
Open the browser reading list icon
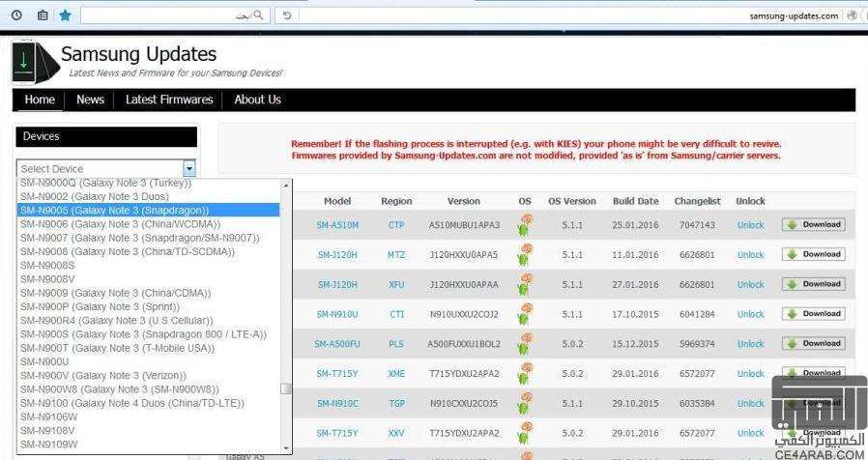pos(43,15)
